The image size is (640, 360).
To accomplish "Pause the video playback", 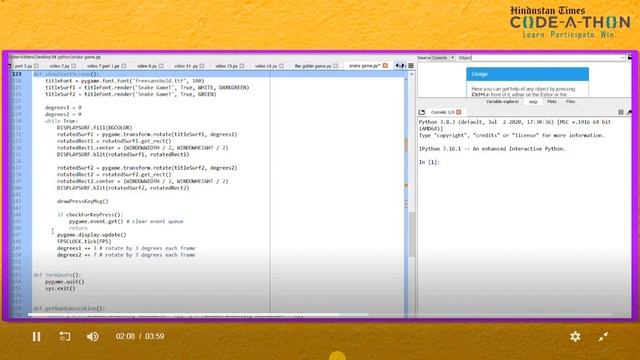I will click(36, 336).
